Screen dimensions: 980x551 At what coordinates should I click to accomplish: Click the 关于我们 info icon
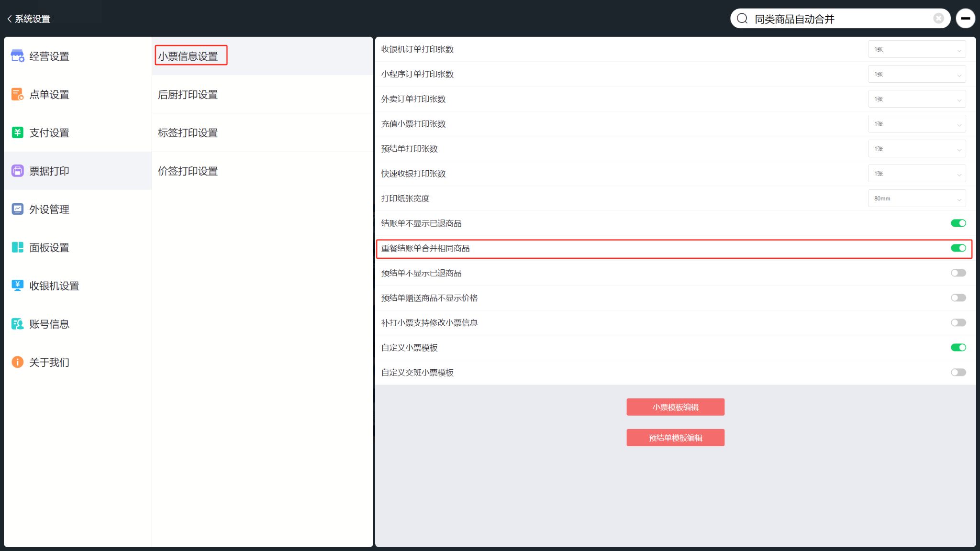click(x=18, y=362)
